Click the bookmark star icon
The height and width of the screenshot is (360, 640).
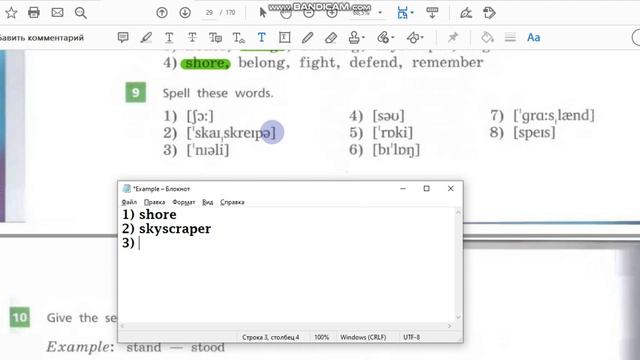point(11,13)
